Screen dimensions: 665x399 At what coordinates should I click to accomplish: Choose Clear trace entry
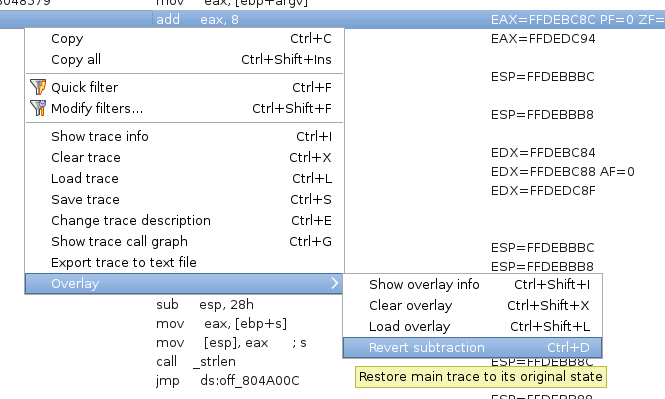click(184, 157)
